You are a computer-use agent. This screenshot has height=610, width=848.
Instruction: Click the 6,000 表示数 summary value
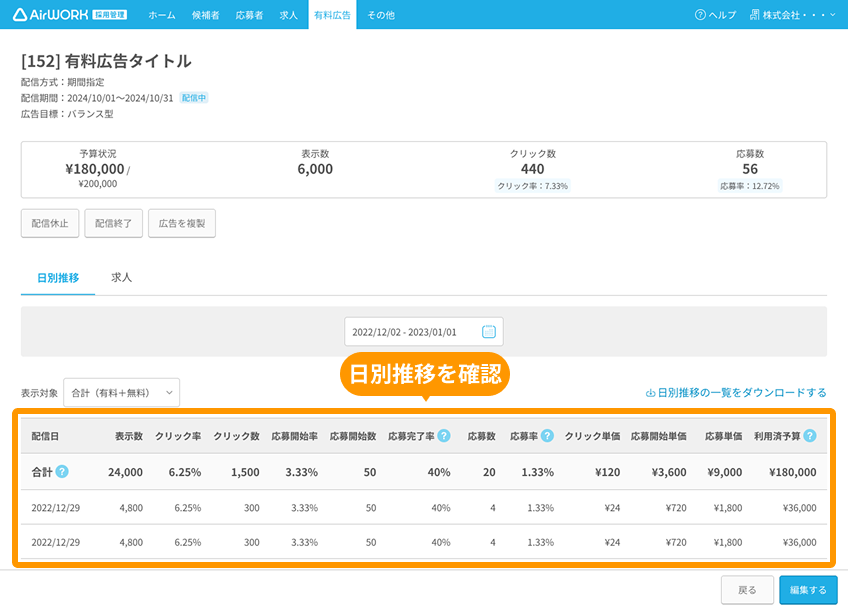pos(315,169)
